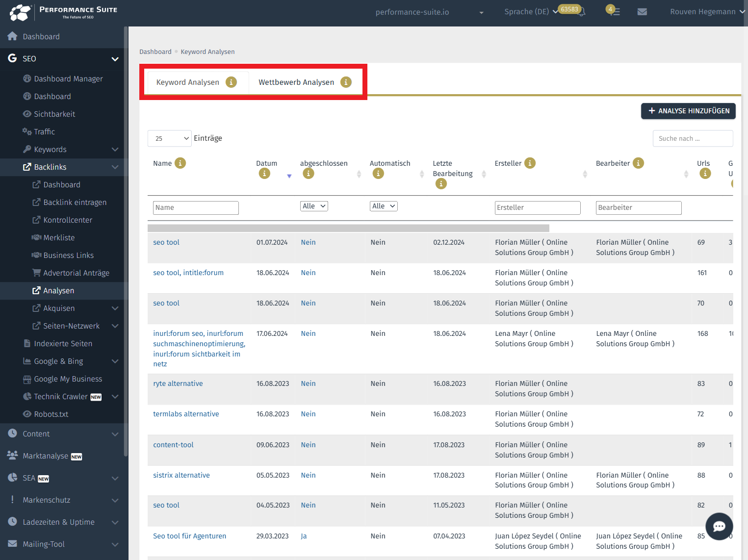
Task: Expand Google & Bing submenu
Action: coord(115,361)
